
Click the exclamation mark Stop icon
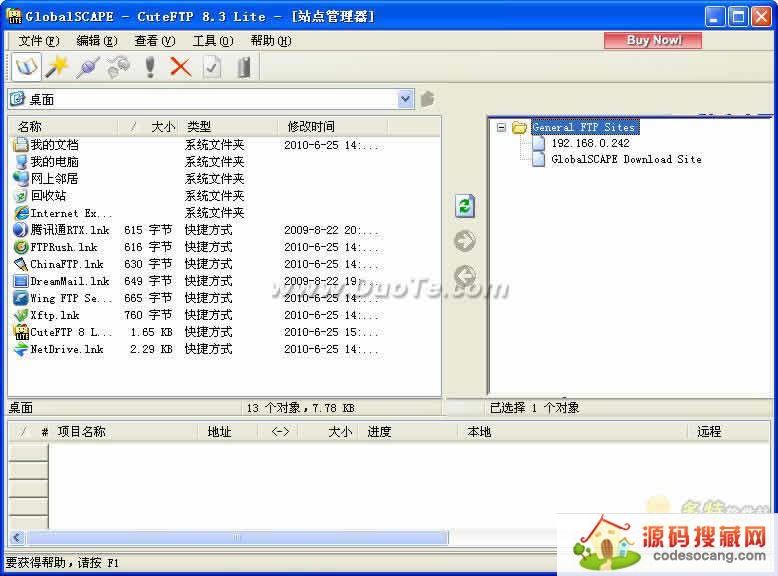click(150, 67)
